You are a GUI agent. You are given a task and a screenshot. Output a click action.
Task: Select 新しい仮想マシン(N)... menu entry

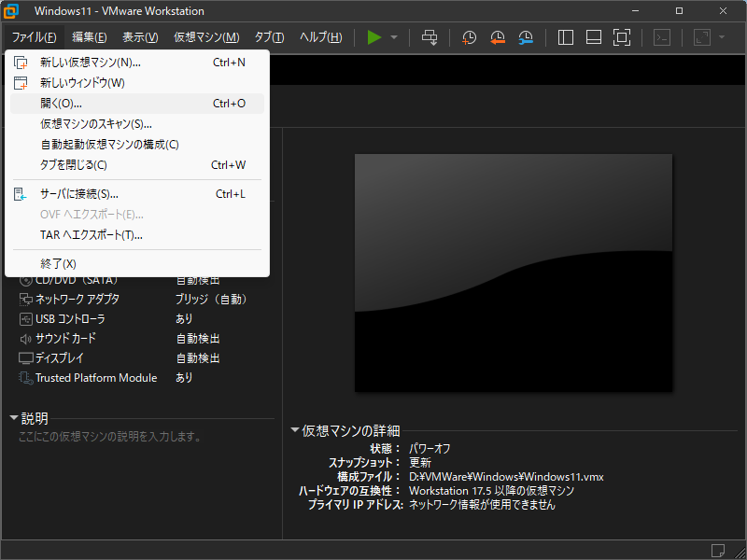click(137, 63)
